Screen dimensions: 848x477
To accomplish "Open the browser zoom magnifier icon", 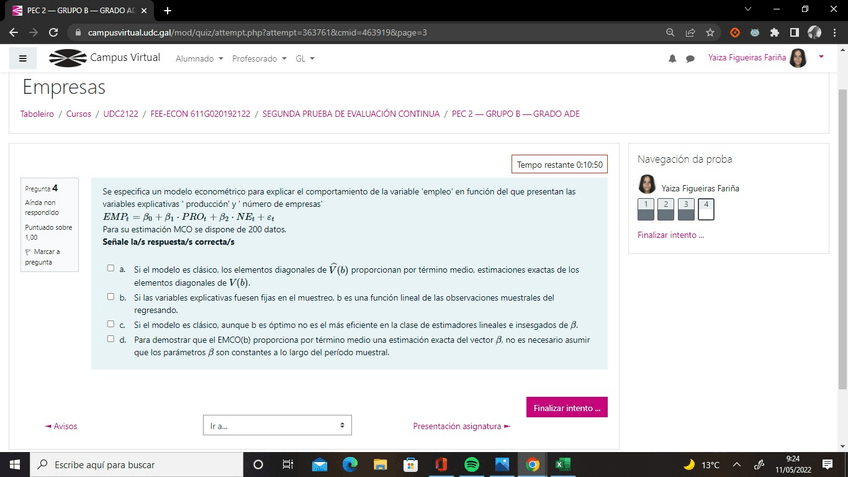I will [670, 32].
